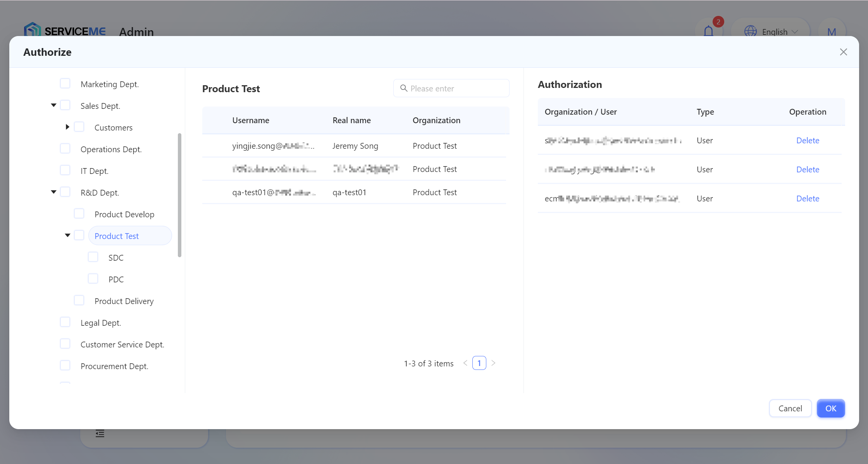Click the Organization / User header

pyautogui.click(x=580, y=112)
